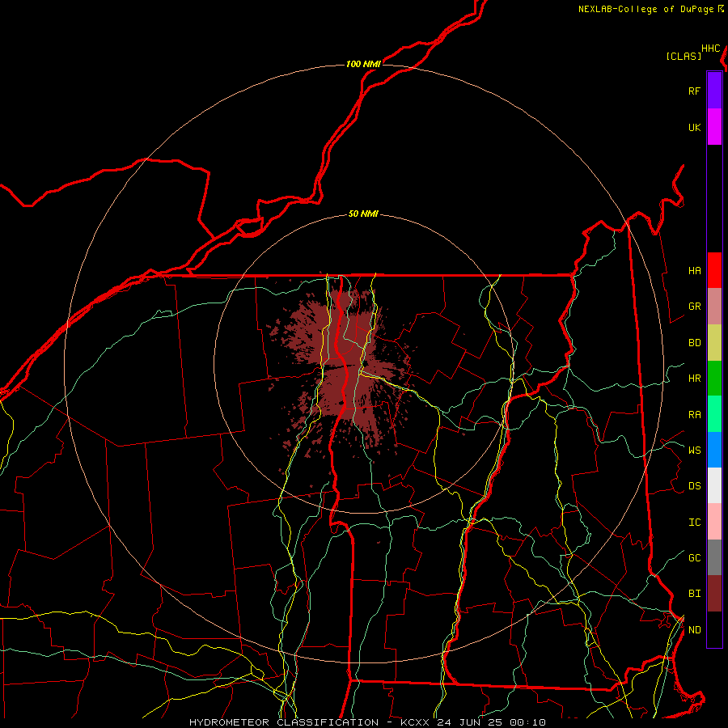Click the green HR legend swatch
Image resolution: width=728 pixels, height=728 pixels.
click(714, 379)
